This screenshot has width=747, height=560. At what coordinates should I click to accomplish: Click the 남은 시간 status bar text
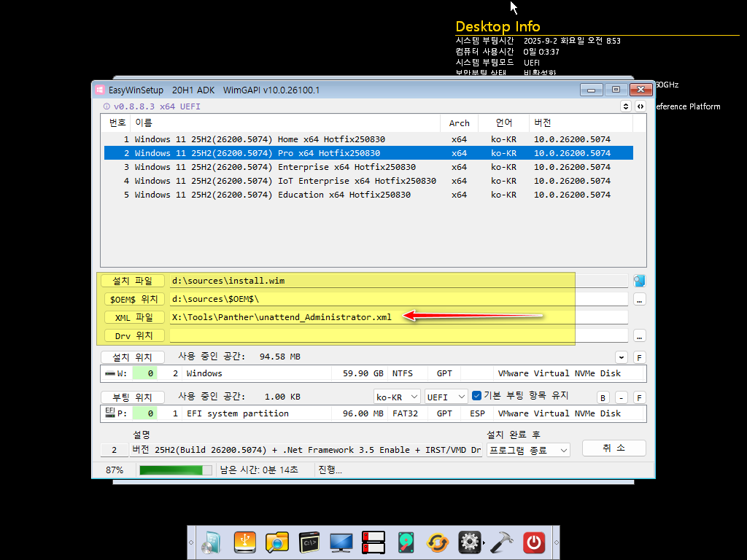click(x=259, y=470)
